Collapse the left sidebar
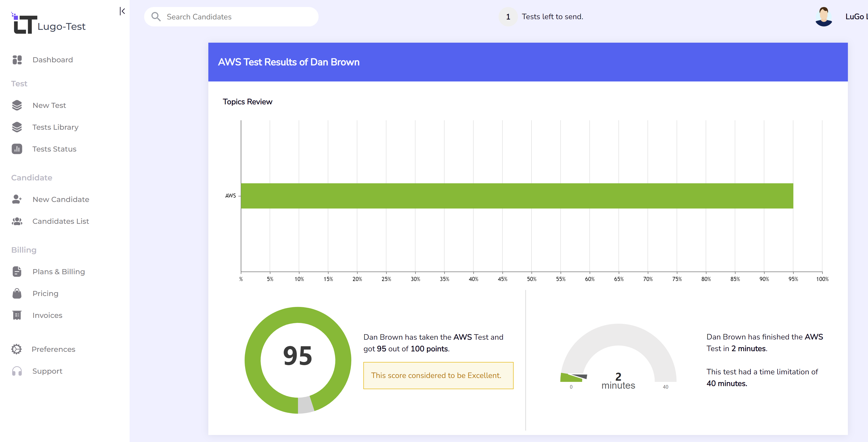 (x=123, y=11)
